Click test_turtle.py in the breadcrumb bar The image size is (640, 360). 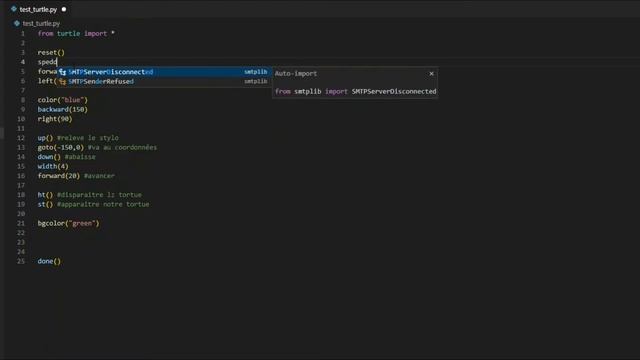click(x=41, y=24)
